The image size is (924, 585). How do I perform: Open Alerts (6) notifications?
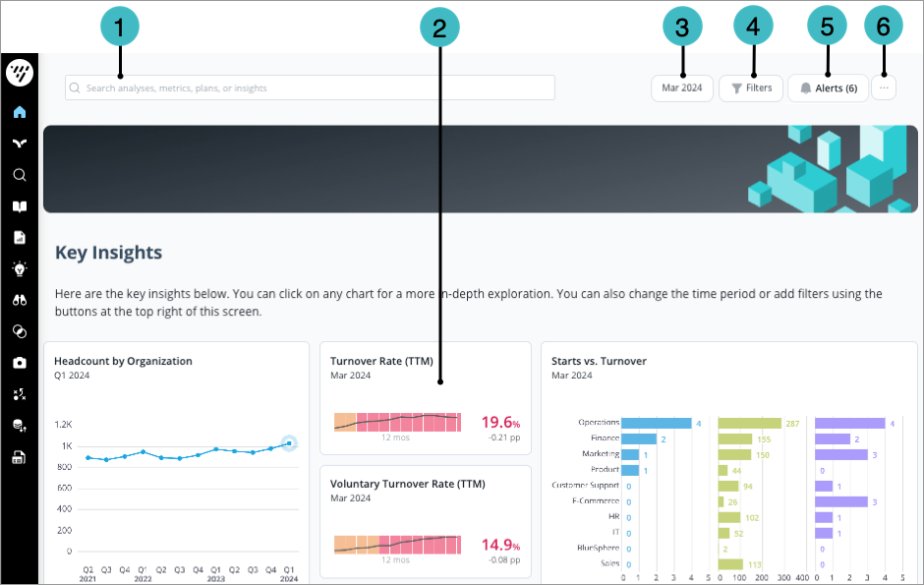click(x=828, y=88)
